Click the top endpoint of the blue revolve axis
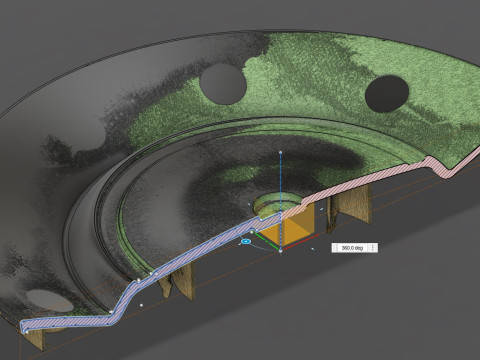The height and width of the screenshot is (360, 480). click(280, 152)
